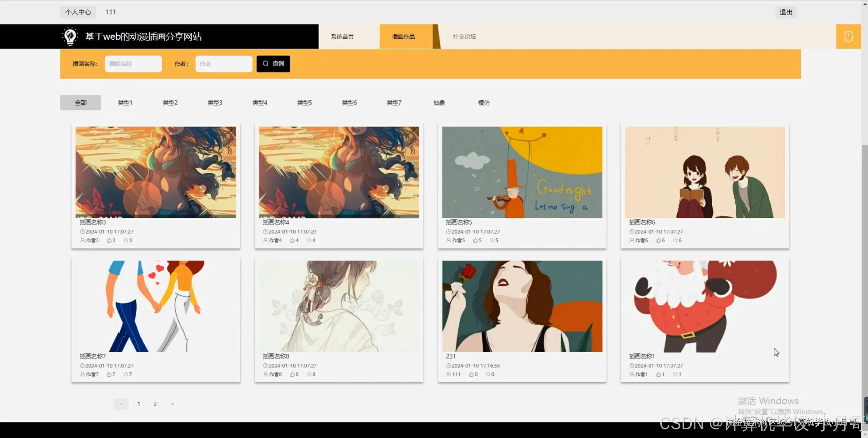Jump to page 2 in pagination
This screenshot has height=438, width=868.
155,404
